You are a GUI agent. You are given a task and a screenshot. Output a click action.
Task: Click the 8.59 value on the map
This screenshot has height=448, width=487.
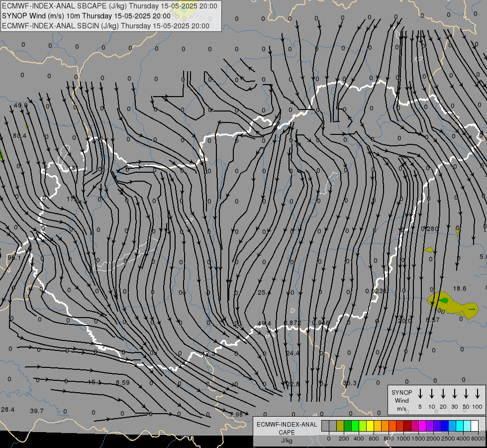tap(123, 383)
